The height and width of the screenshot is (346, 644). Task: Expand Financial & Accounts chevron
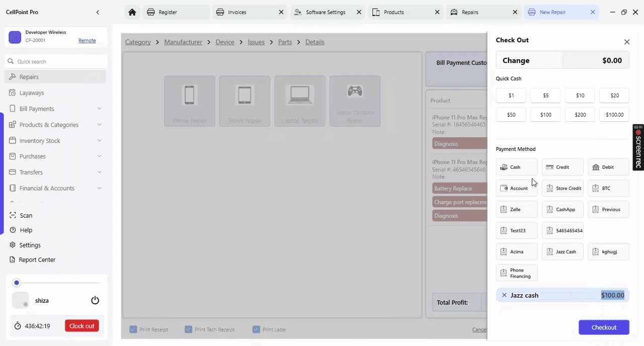coord(99,188)
